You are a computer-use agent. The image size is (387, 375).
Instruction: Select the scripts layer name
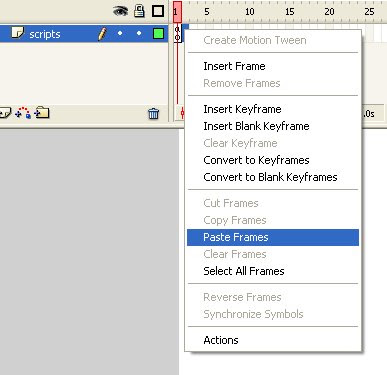[45, 34]
